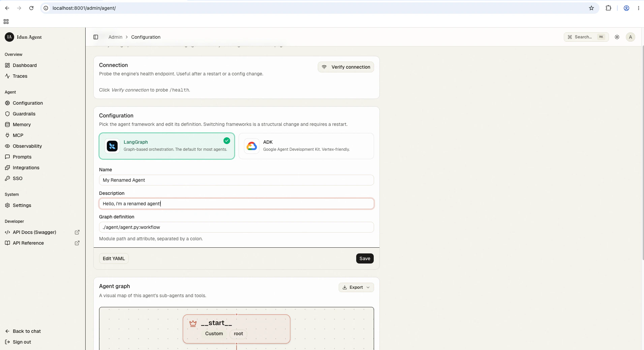644x350 pixels.
Task: Focus the Name input field
Action: coord(237,180)
